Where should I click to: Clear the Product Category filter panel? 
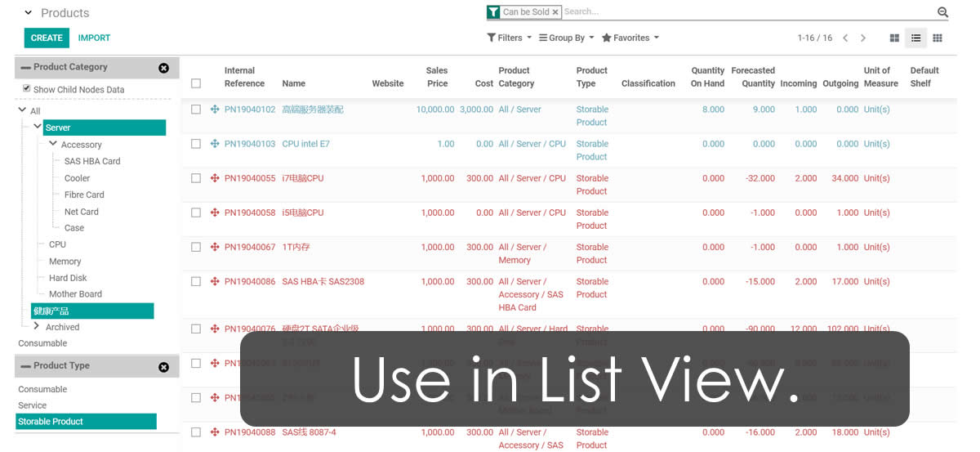(x=163, y=68)
